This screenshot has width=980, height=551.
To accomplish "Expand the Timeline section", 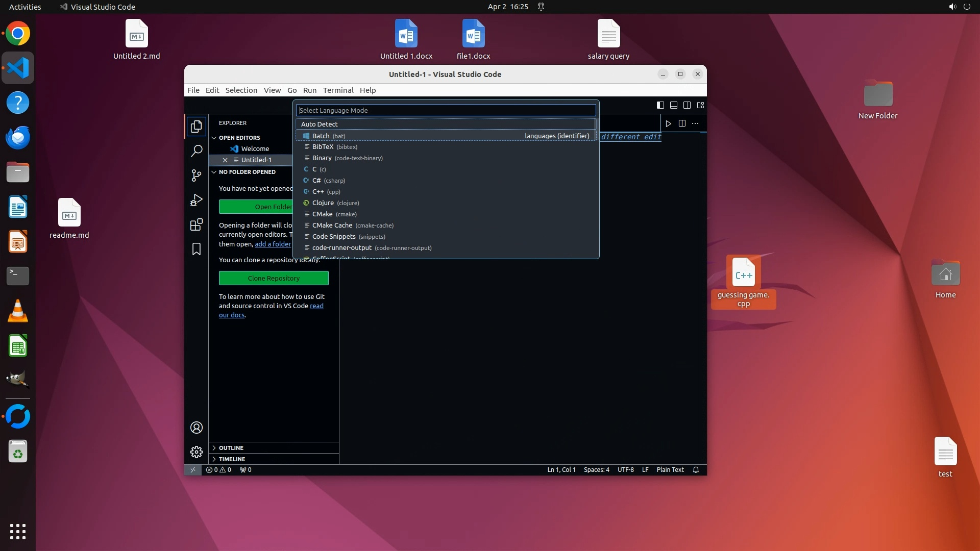I will click(232, 459).
